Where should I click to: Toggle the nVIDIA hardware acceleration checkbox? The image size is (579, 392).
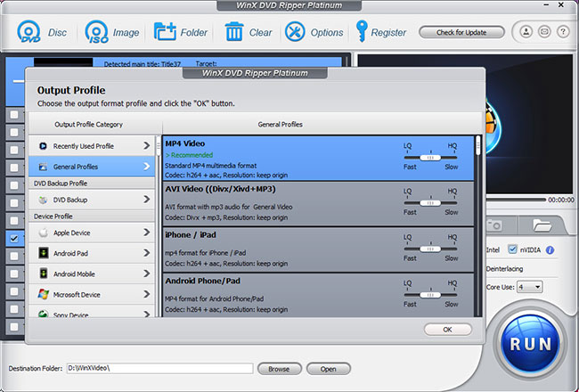pyautogui.click(x=512, y=249)
